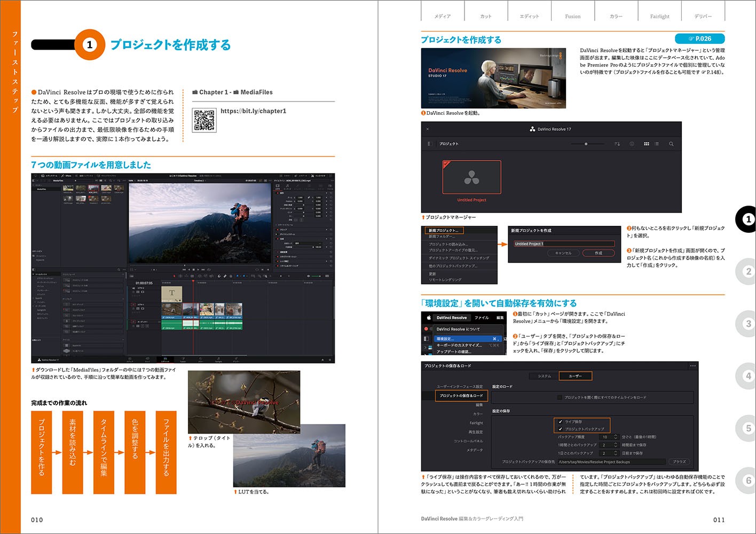Image resolution: width=756 pixels, height=534 pixels.
Task: Click the backup frequency stepper arrows
Action: click(x=615, y=437)
